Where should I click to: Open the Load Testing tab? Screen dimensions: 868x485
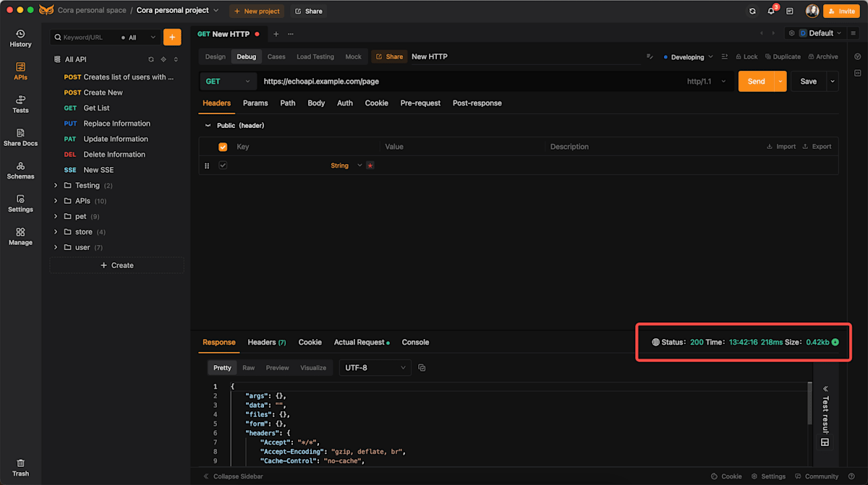[x=315, y=56]
